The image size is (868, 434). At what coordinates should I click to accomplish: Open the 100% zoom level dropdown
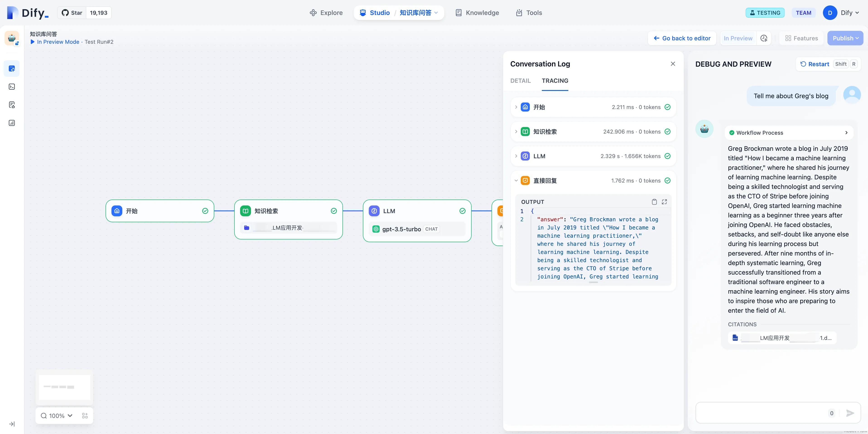click(x=57, y=415)
